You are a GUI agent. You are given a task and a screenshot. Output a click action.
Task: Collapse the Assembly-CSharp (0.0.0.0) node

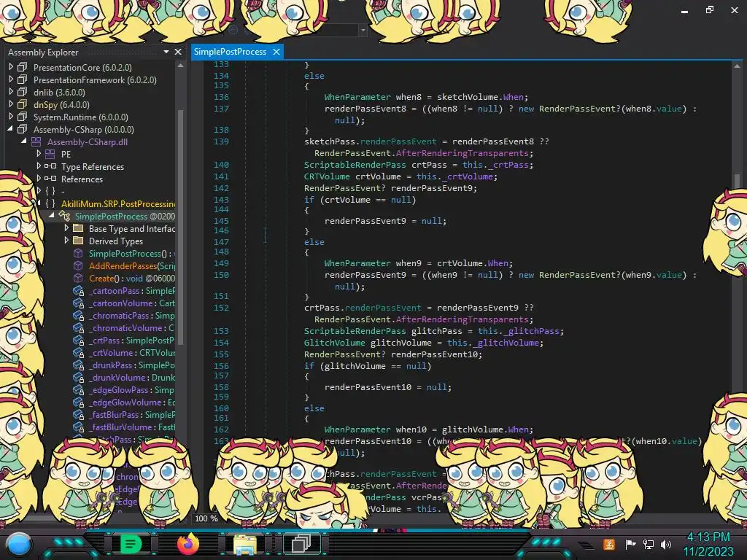coord(10,128)
